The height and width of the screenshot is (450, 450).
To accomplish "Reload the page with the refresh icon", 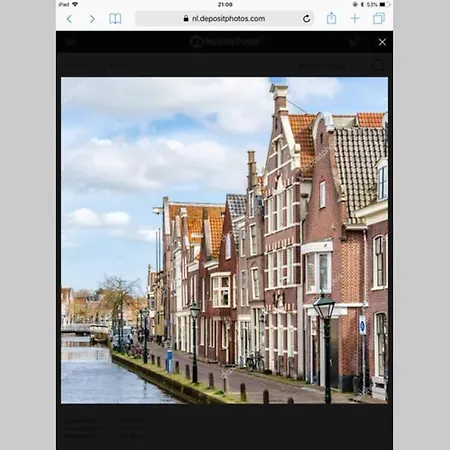I will pyautogui.click(x=306, y=19).
